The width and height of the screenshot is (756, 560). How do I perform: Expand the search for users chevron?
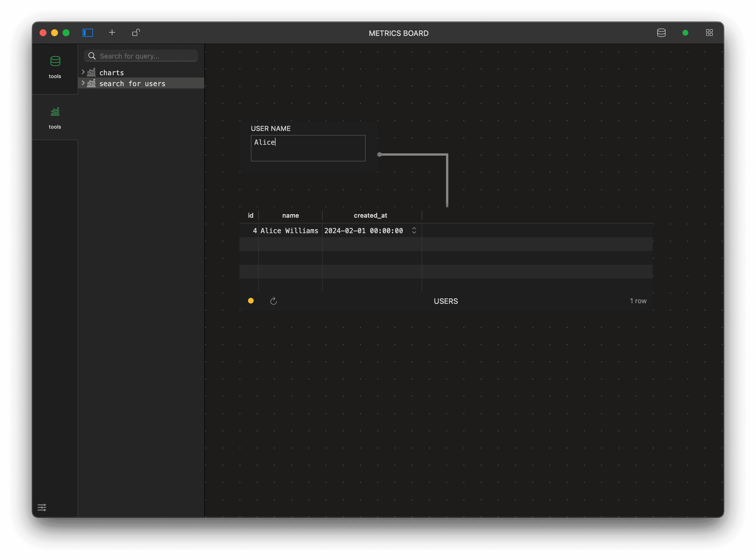[83, 83]
